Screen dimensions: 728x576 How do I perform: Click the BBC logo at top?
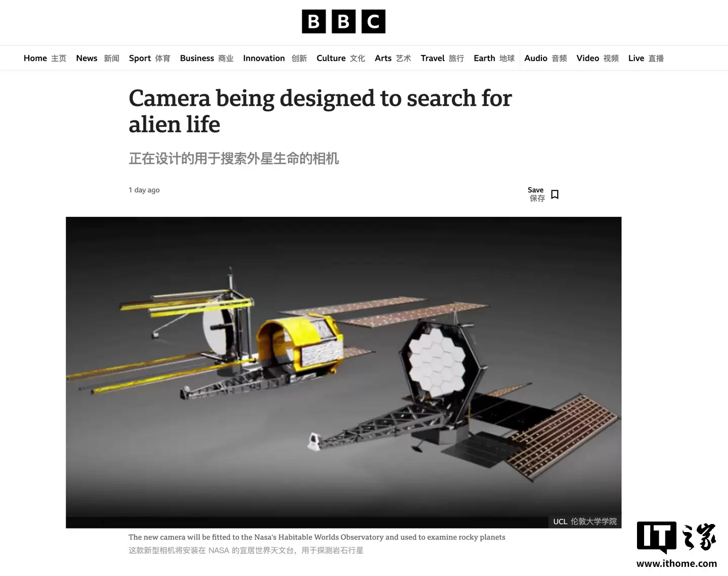[344, 21]
